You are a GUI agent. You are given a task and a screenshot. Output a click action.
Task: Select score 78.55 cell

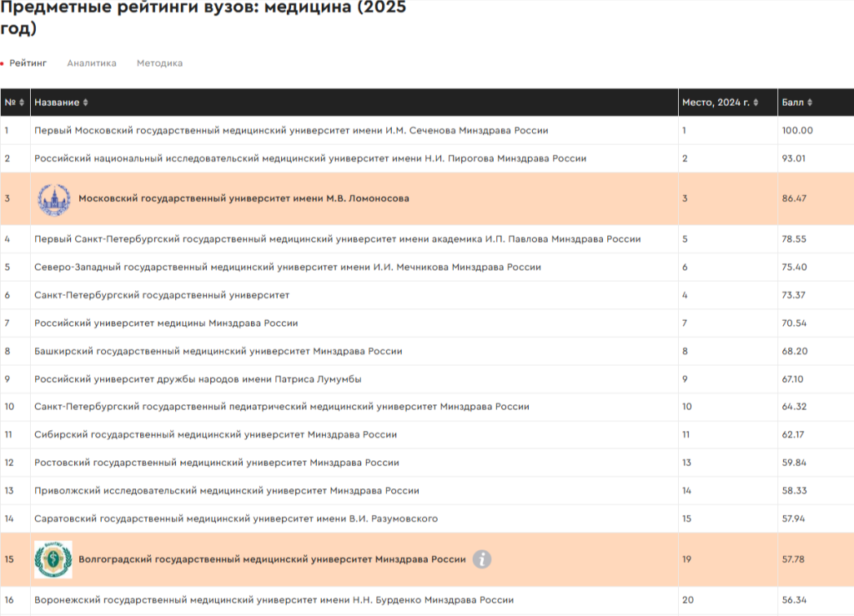coord(794,239)
